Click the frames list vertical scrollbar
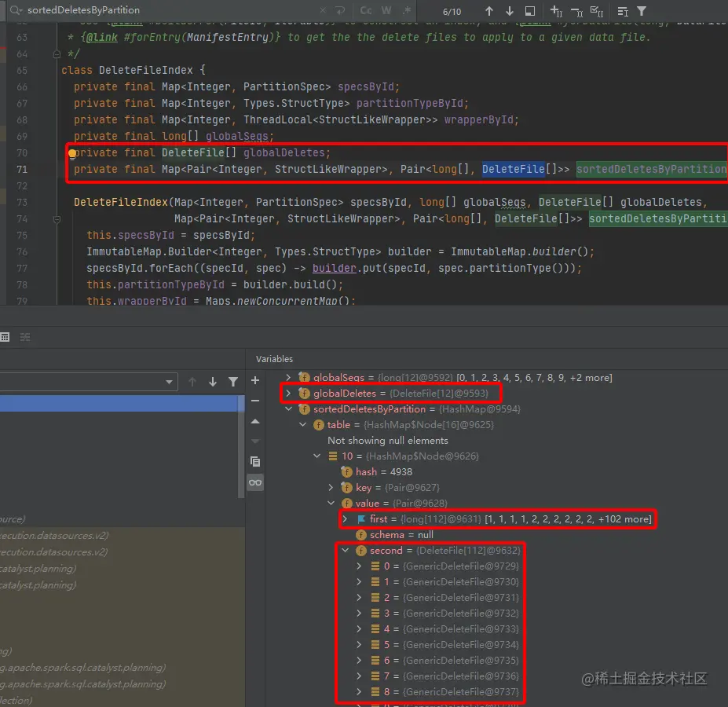Image resolution: width=728 pixels, height=707 pixels. click(241, 446)
